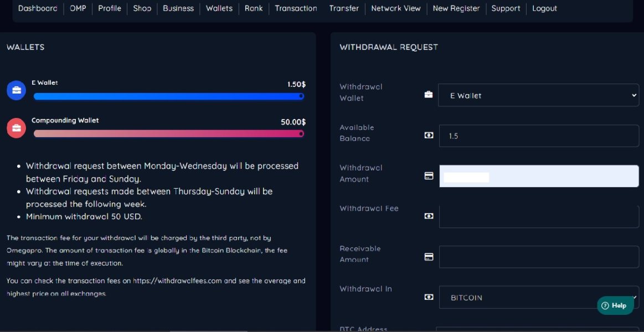Click the blue E Wallet briefcase icon

point(17,91)
